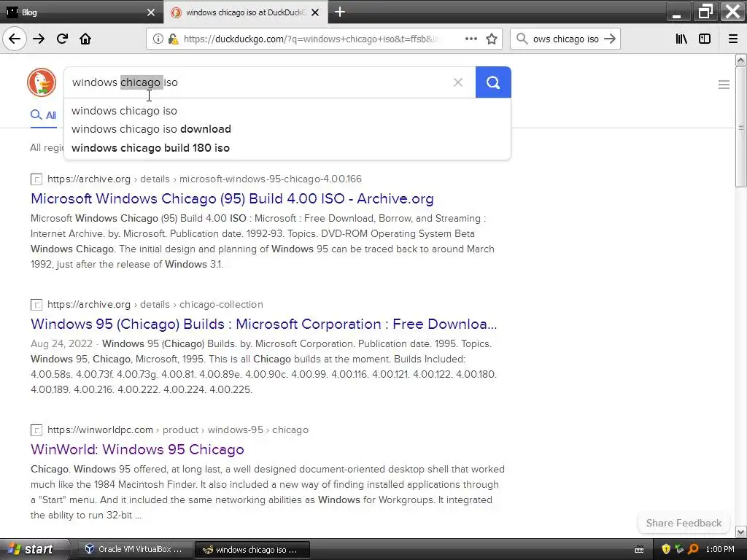Screen dimensions: 747x560
Task: Click favicon of winworldpc.com result
Action: (36, 430)
